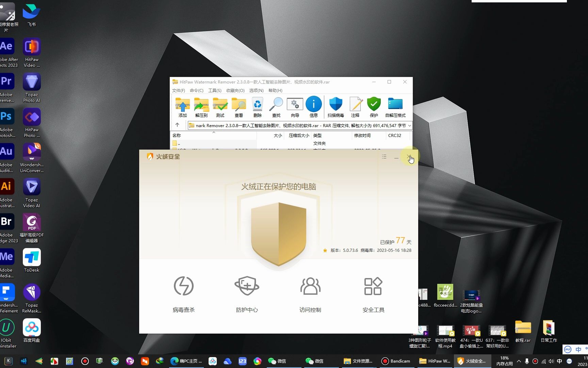
Task: Click the 自解压格式 (SFX) icon
Action: point(395,107)
